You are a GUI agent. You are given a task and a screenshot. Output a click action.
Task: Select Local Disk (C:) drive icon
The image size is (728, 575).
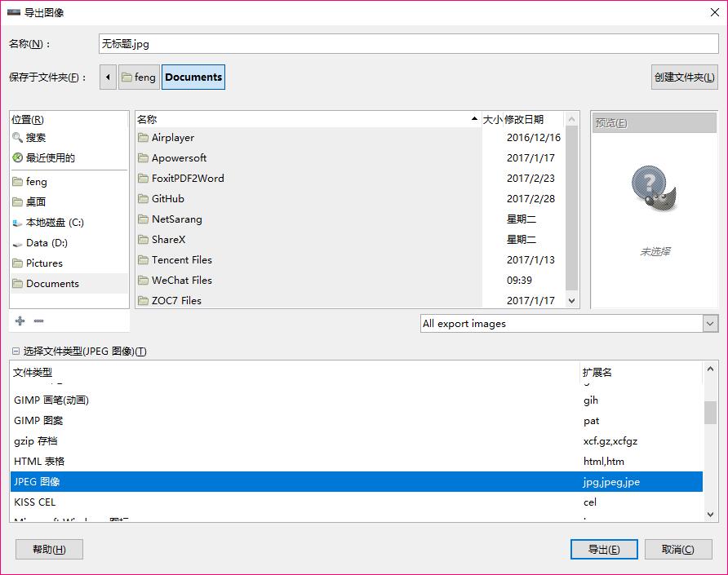18,223
